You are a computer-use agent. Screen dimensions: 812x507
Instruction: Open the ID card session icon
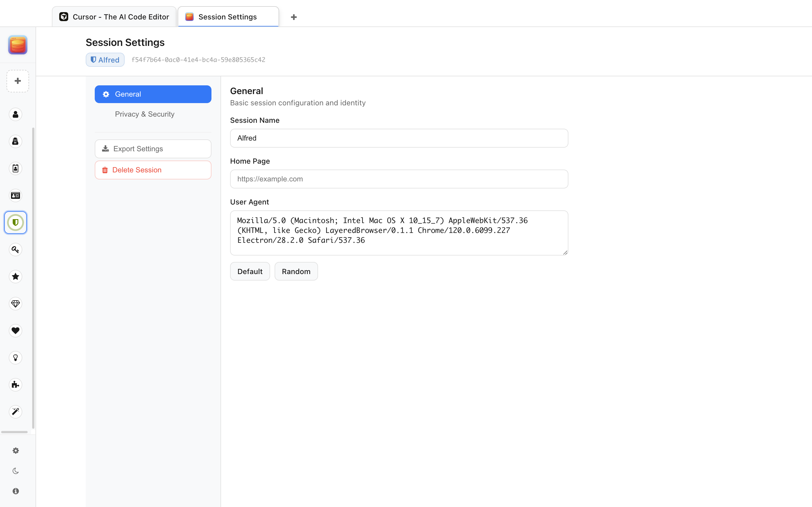16,195
